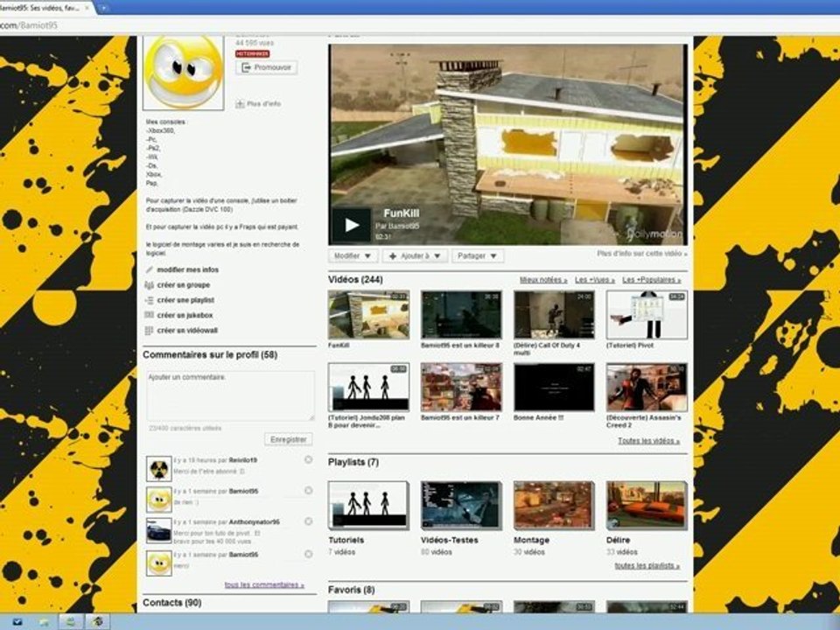Viewport: 840px width, 630px height.
Task: Sort videos by Les +Vues
Action: pos(595,280)
